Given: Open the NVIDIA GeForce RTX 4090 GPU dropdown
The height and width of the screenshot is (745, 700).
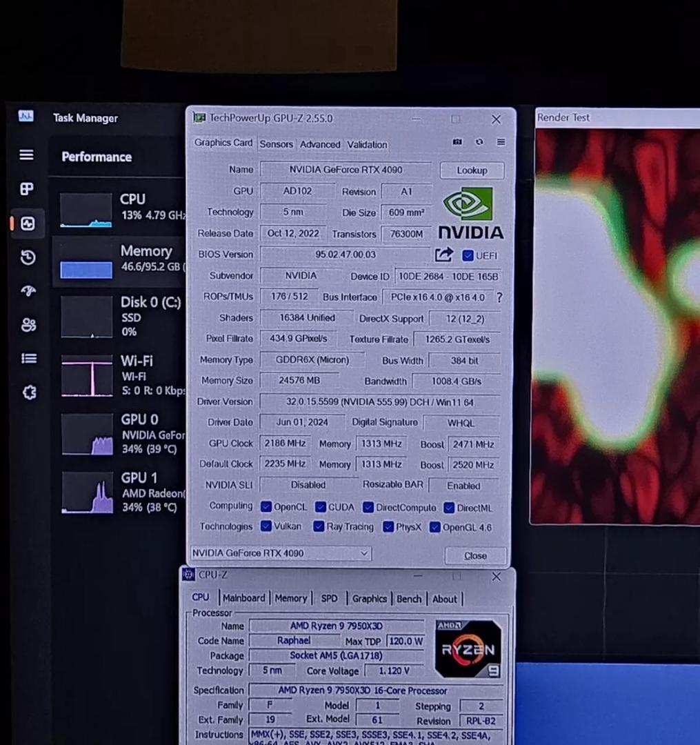Looking at the screenshot, I should 280,553.
